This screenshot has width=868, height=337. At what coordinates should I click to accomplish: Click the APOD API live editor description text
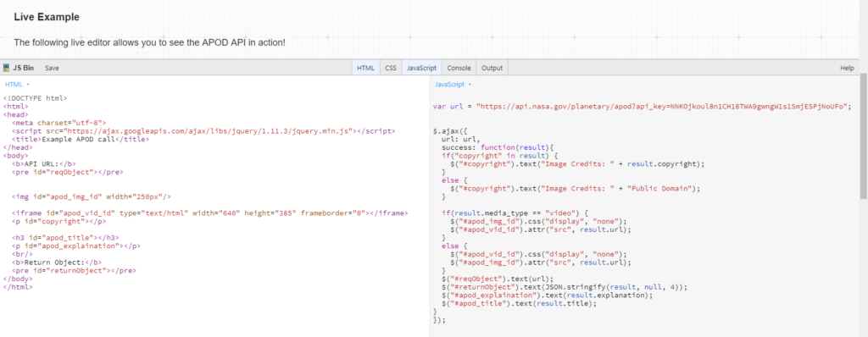[149, 42]
